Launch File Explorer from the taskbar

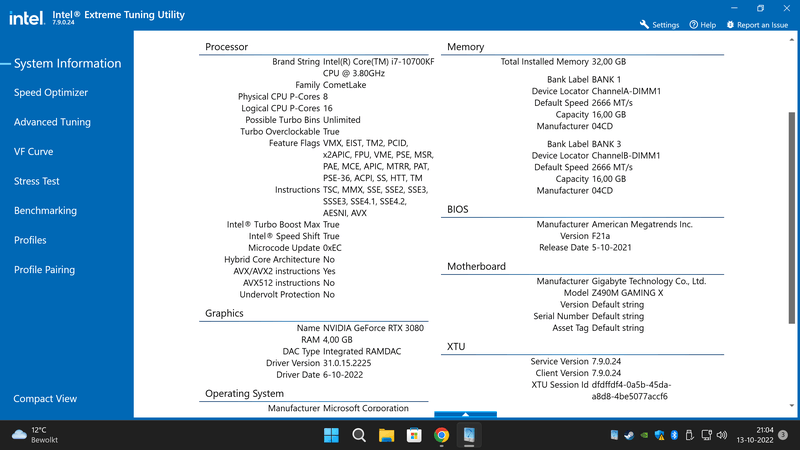[386, 435]
